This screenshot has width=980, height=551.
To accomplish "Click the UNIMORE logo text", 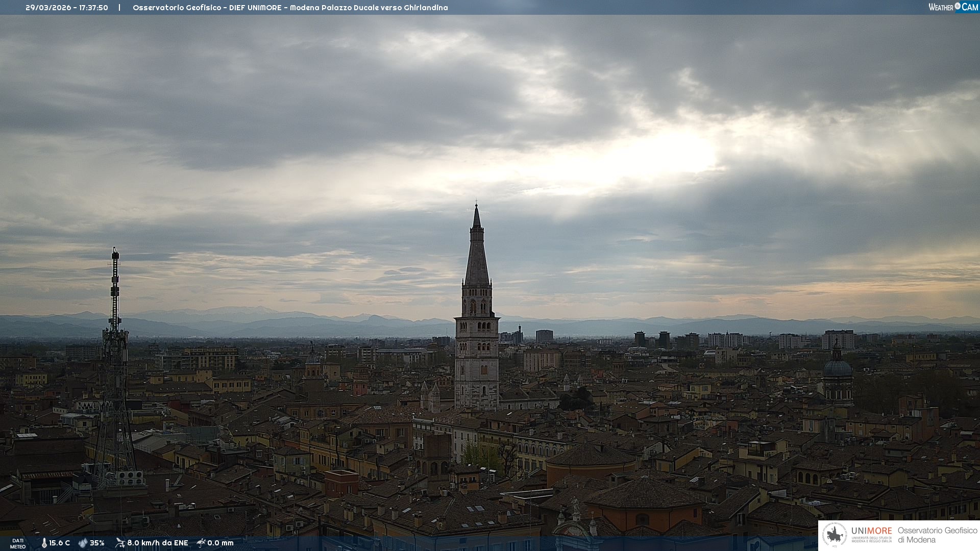I will click(871, 531).
